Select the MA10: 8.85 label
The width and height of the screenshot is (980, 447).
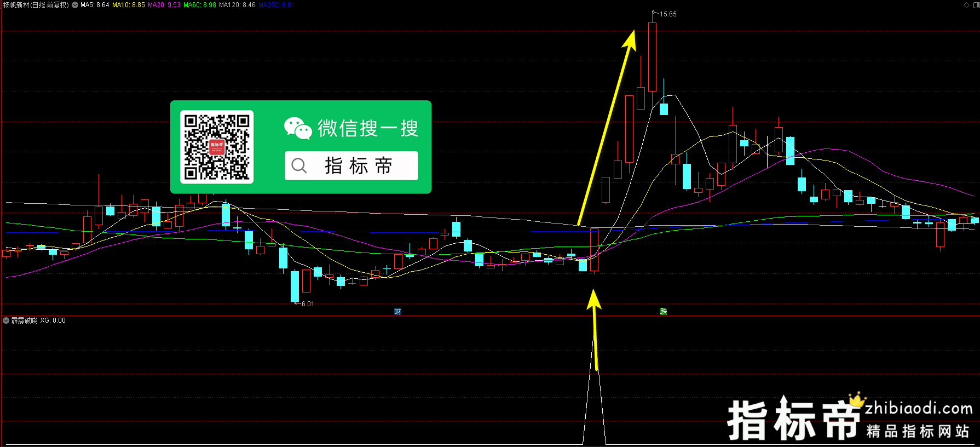click(x=129, y=5)
